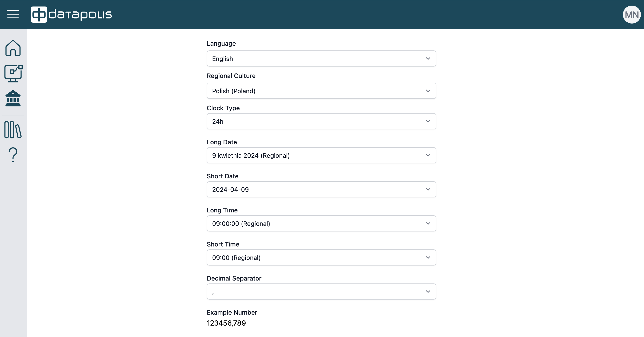This screenshot has height=337, width=644.
Task: Open the Language dropdown showing English
Action: pyautogui.click(x=321, y=59)
